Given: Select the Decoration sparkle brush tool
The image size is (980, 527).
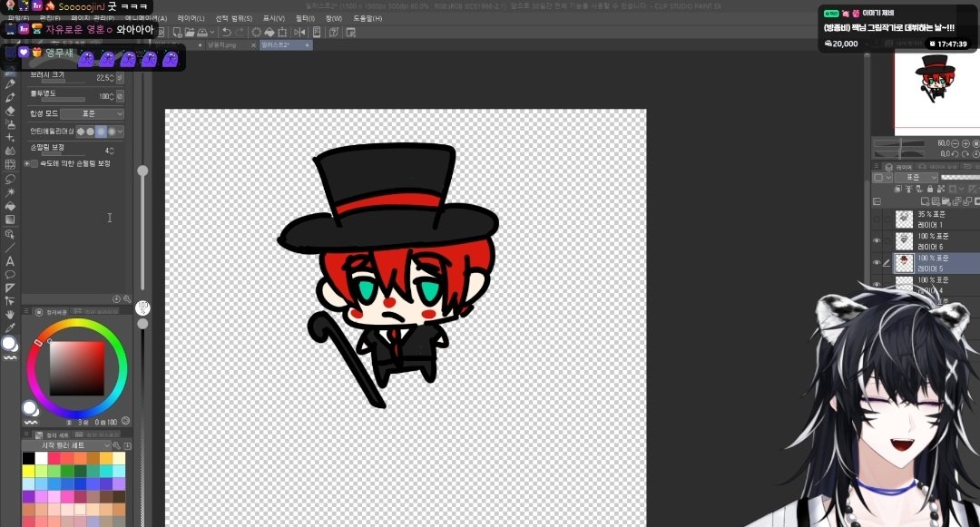Looking at the screenshot, I should click(x=10, y=137).
